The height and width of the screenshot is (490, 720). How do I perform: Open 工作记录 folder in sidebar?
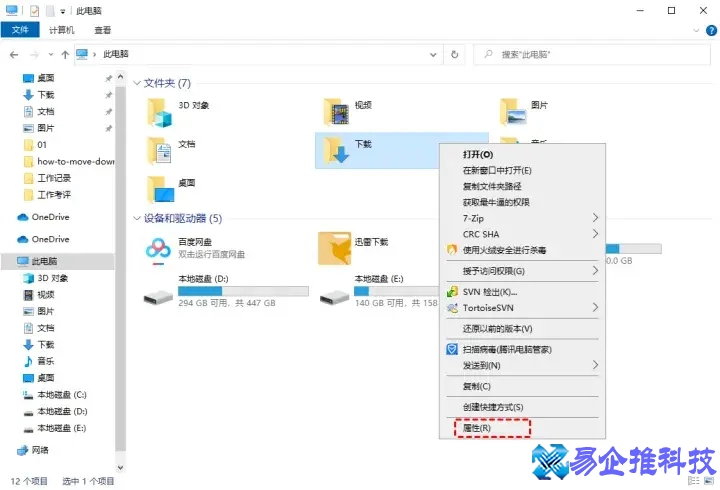pos(47,178)
